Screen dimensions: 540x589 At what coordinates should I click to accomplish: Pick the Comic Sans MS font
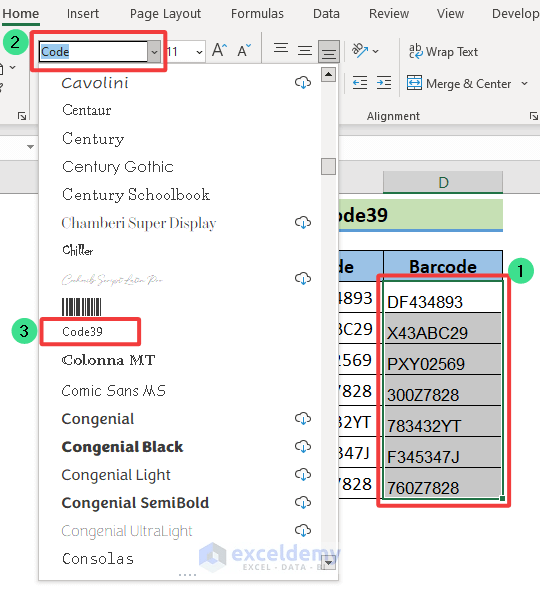(113, 391)
